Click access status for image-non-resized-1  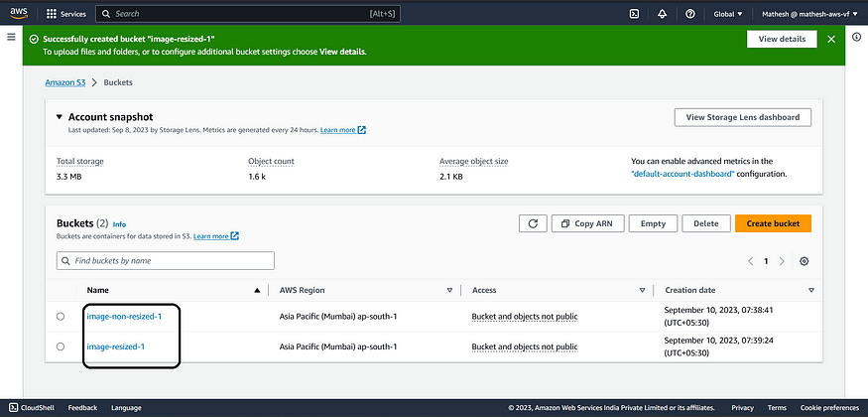(x=524, y=317)
